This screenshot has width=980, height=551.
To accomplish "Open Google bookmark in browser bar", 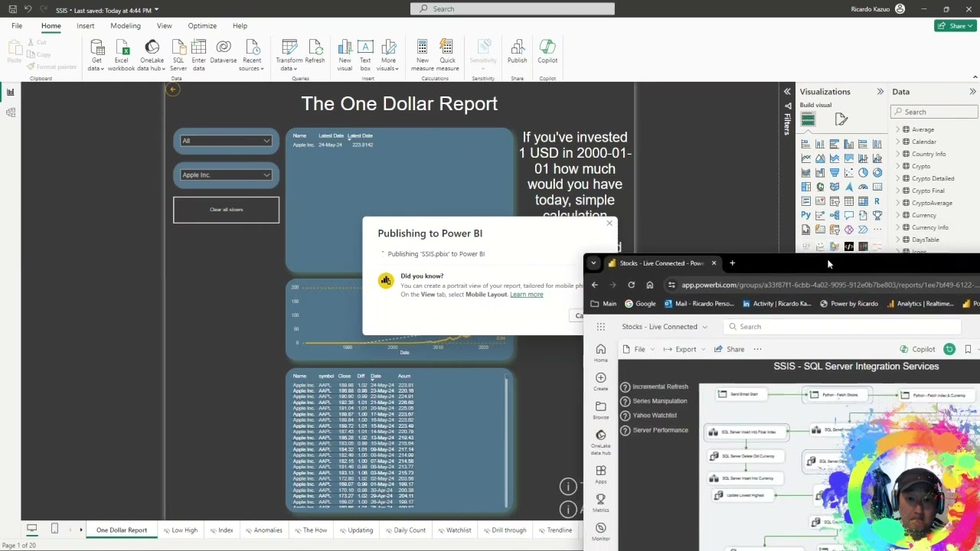I will 640,304.
